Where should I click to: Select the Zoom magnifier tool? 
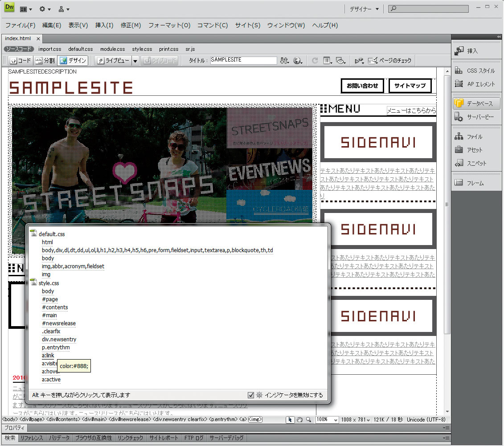(308, 420)
